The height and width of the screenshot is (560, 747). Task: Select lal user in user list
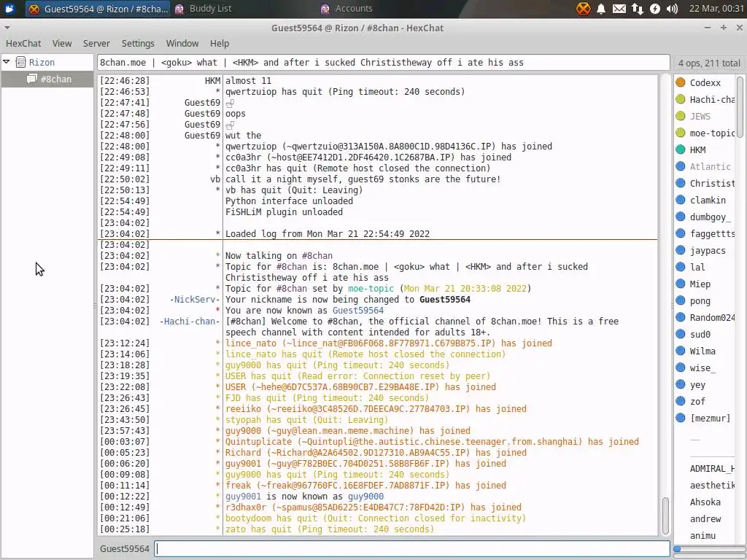click(x=697, y=267)
